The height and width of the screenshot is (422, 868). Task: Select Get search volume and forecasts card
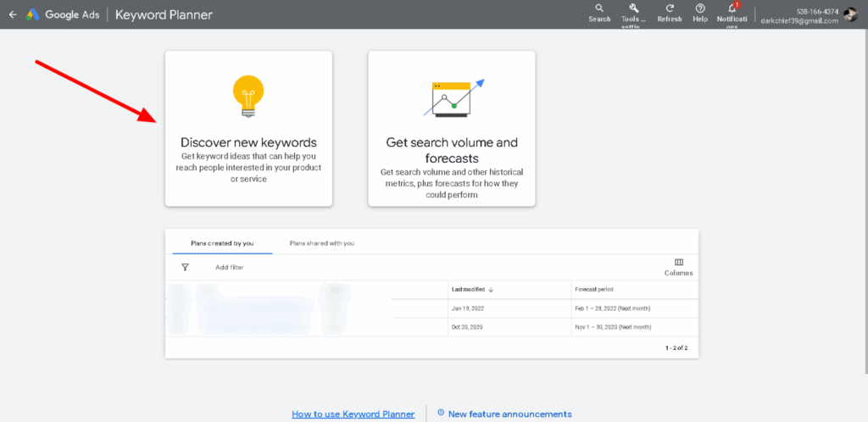point(452,129)
